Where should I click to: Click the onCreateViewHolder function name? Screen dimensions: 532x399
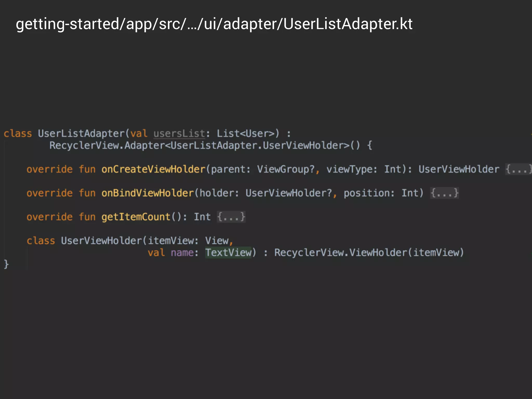click(x=153, y=169)
